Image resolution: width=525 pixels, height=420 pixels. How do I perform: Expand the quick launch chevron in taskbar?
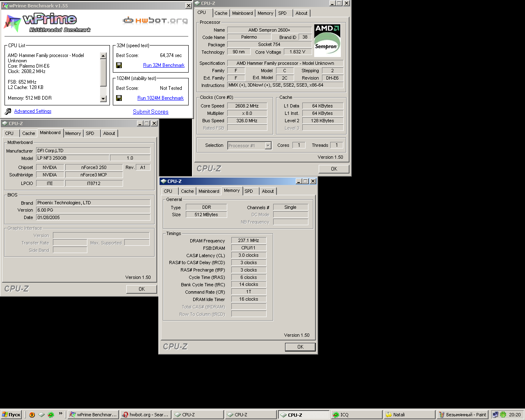[x=61, y=413]
